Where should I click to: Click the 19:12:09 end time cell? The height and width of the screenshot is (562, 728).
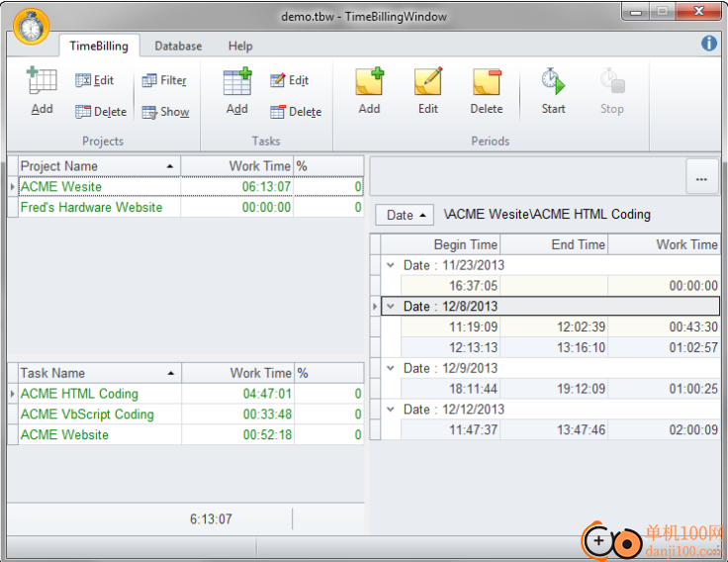point(554,389)
